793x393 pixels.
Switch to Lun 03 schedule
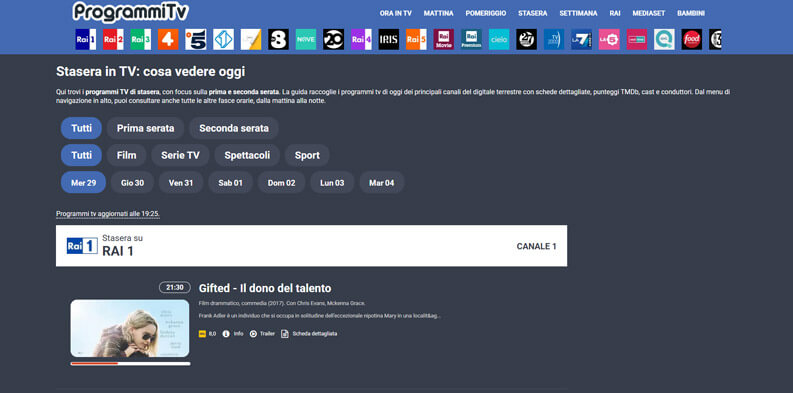(x=332, y=183)
